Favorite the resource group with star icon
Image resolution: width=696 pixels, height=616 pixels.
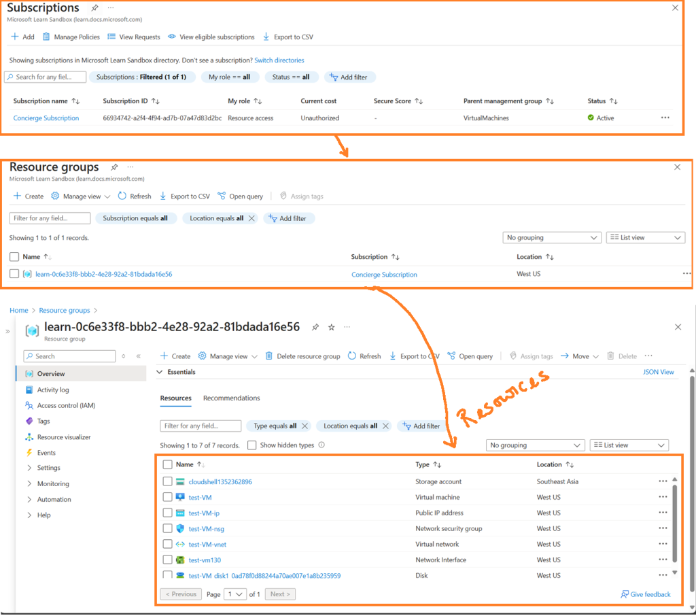click(x=332, y=328)
